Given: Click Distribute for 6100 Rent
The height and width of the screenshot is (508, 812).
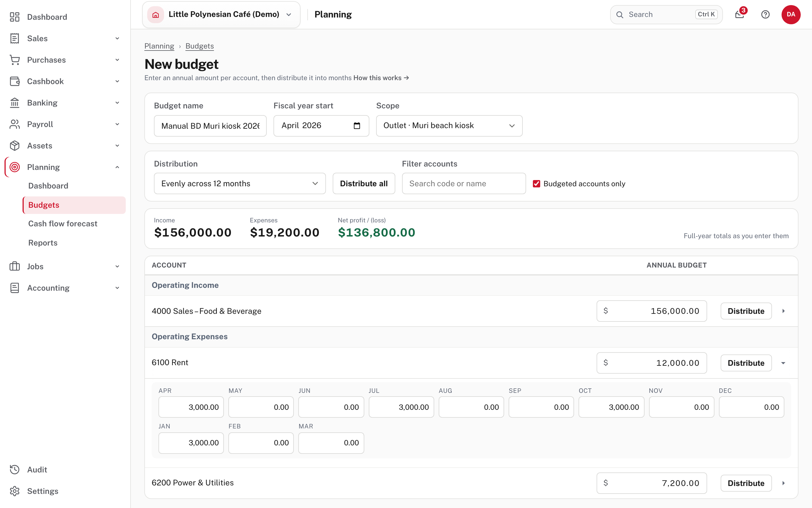Looking at the screenshot, I should (746, 363).
